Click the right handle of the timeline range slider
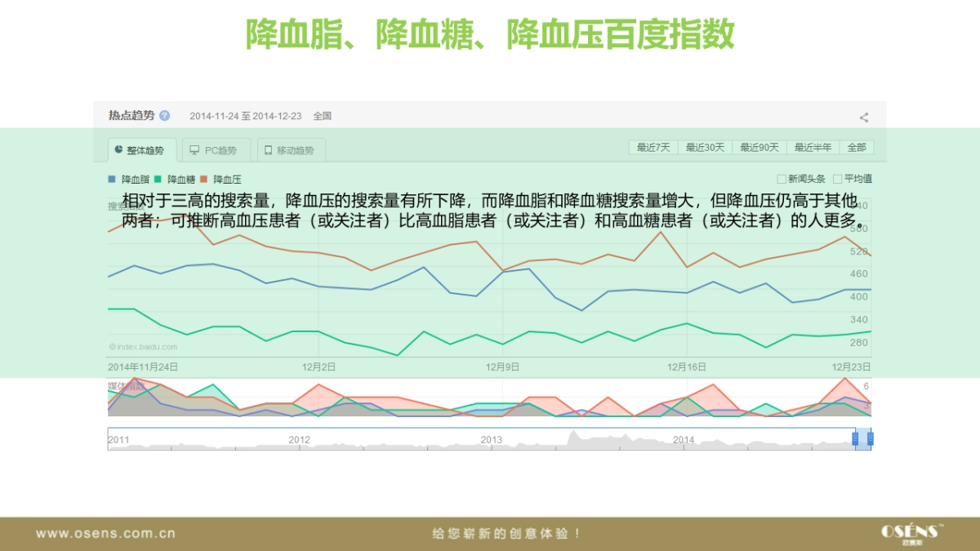 [870, 439]
